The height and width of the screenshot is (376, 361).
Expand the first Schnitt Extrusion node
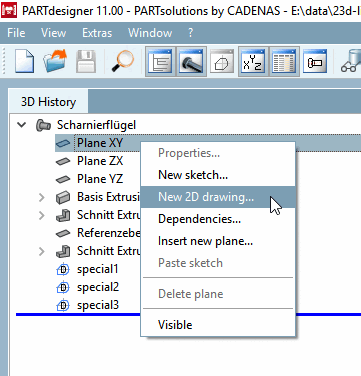(42, 215)
